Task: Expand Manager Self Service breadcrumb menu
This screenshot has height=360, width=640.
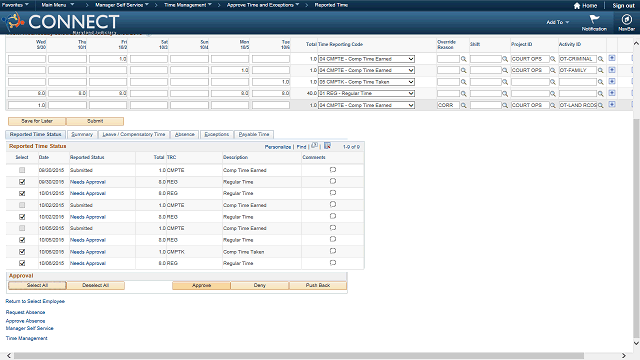Action: [x=122, y=5]
